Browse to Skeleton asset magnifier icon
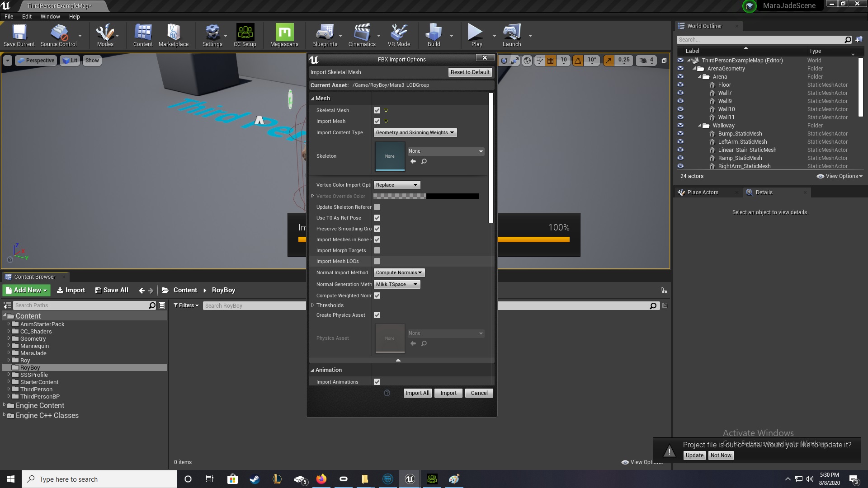The image size is (868, 488). (x=424, y=161)
